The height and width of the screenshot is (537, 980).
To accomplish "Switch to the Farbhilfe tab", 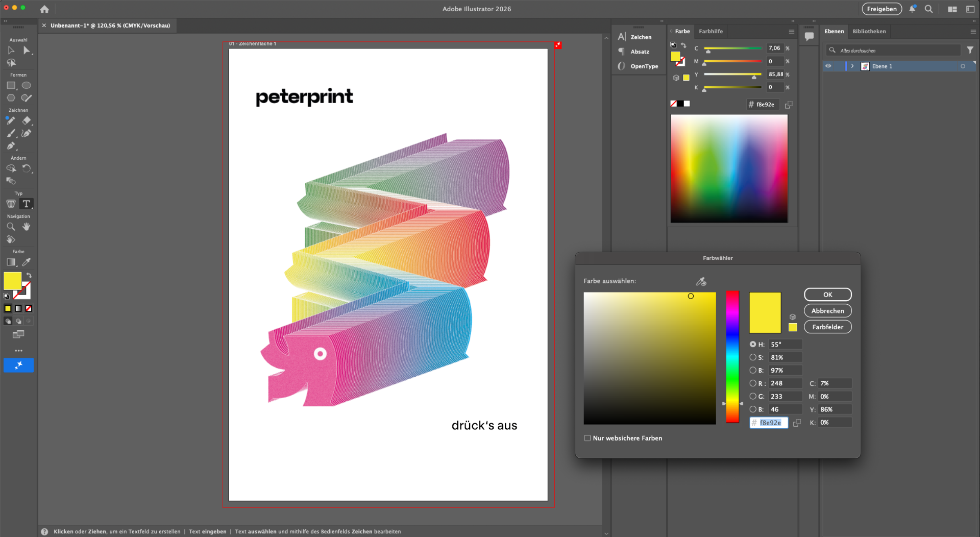I will 710,32.
